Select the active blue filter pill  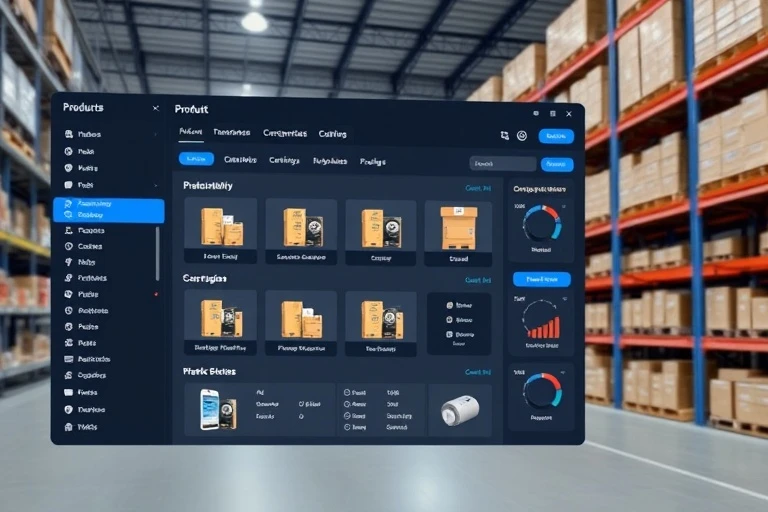click(196, 159)
